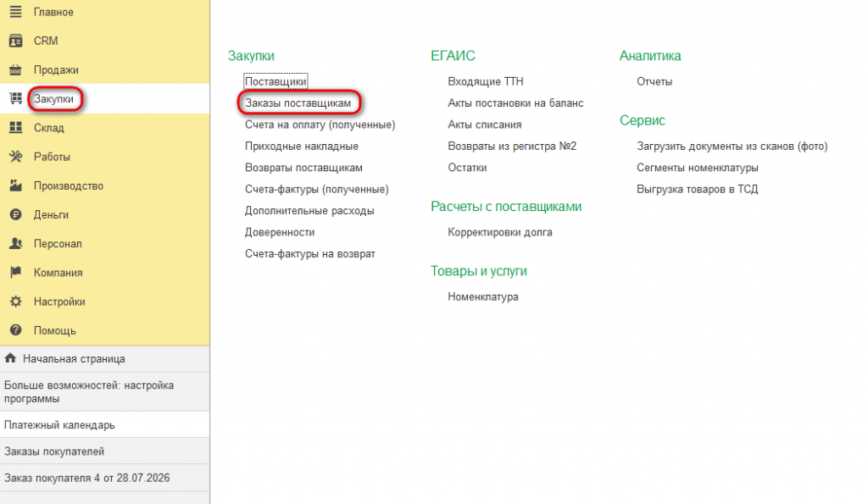Open tab Заказ покупателя 4 от 28.07.2026

[104, 478]
